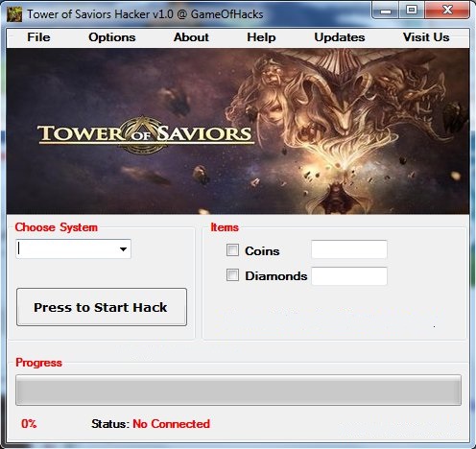The height and width of the screenshot is (449, 476).
Task: Click the Tower of Saviors banner image
Action: (238, 131)
